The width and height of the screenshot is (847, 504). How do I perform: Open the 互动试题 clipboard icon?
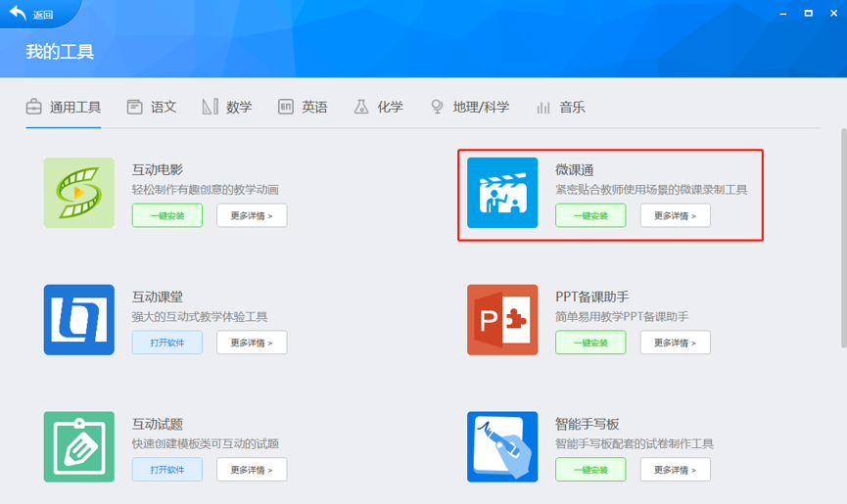(x=79, y=447)
